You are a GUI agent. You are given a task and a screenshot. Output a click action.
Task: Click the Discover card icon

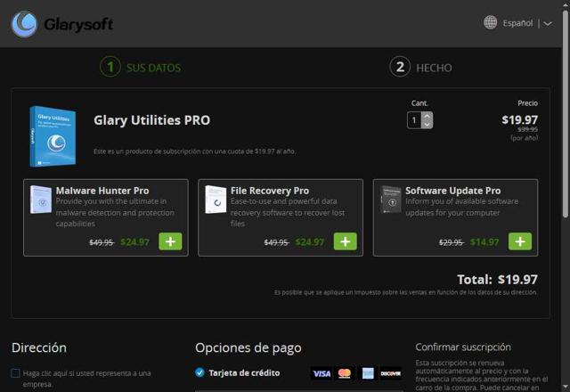[391, 373]
